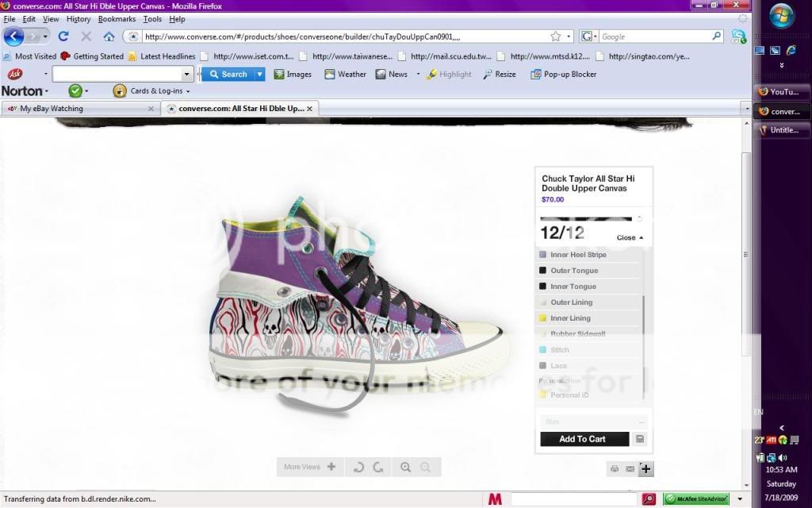Screen dimensions: 812x508
Task: Select the Outer Tongue color option
Action: [x=590, y=271]
